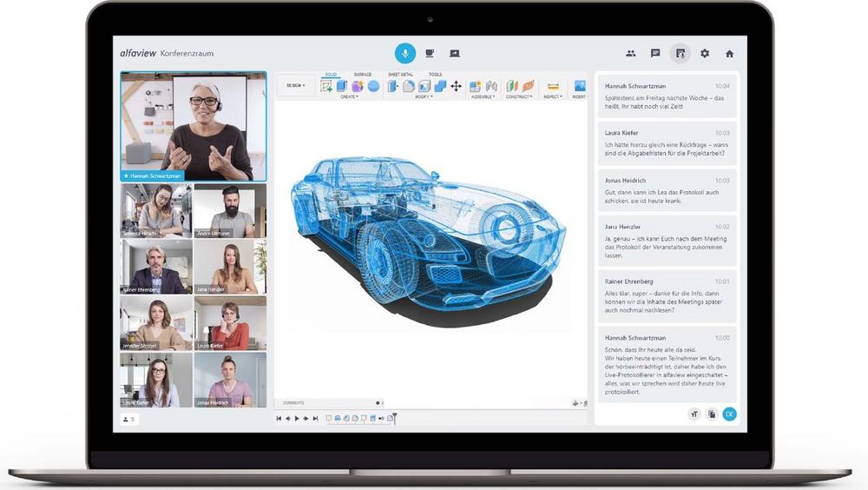Toggle the coffee cup break status
This screenshot has height=490, width=868.
click(430, 53)
